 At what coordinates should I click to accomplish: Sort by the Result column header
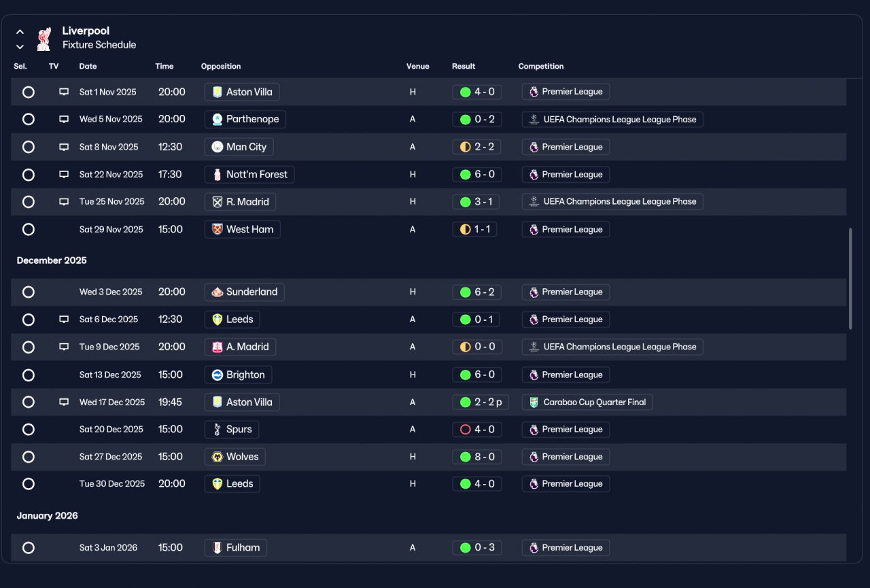point(464,67)
